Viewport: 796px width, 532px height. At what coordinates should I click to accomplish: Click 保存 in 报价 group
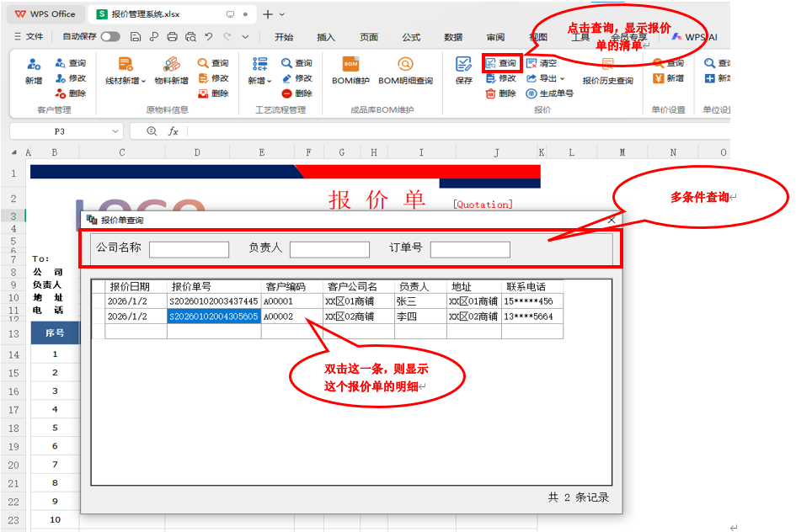(463, 71)
